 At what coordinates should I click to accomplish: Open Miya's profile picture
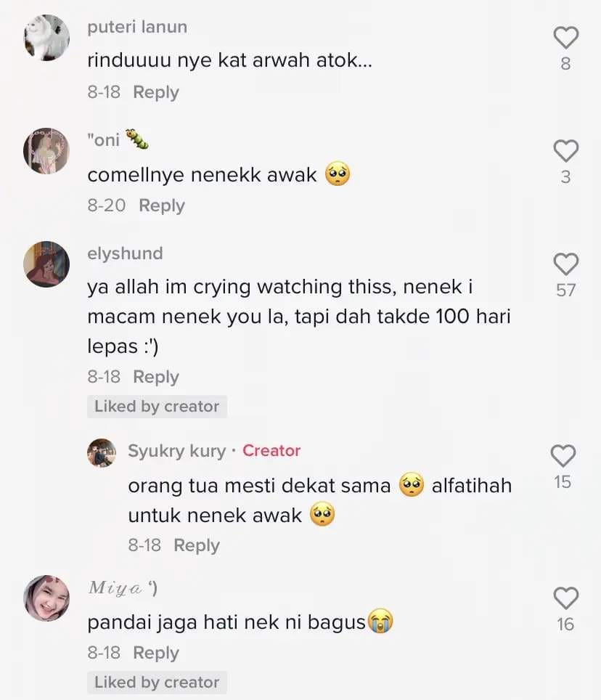point(46,598)
